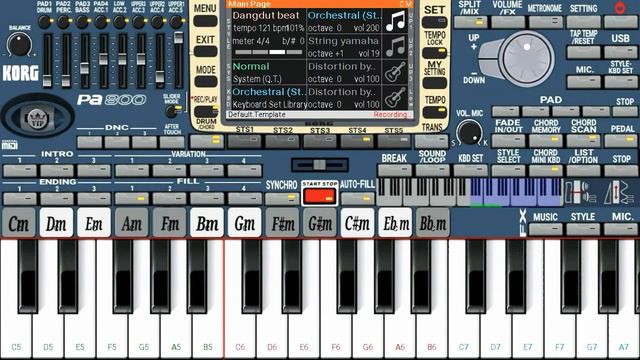The image size is (640, 360).
Task: Click the keyboard height arrow icon
Action: tap(618, 193)
